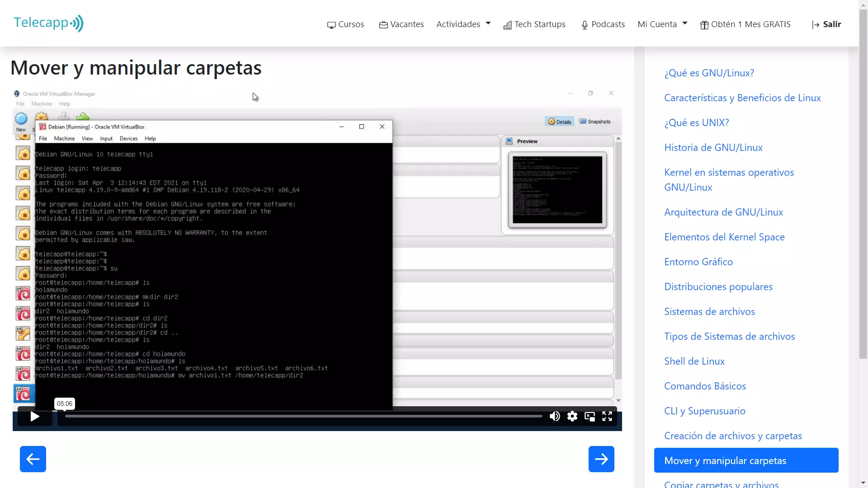This screenshot has width=868, height=488.
Task: Open lesson Comandos Básicos
Action: (705, 386)
